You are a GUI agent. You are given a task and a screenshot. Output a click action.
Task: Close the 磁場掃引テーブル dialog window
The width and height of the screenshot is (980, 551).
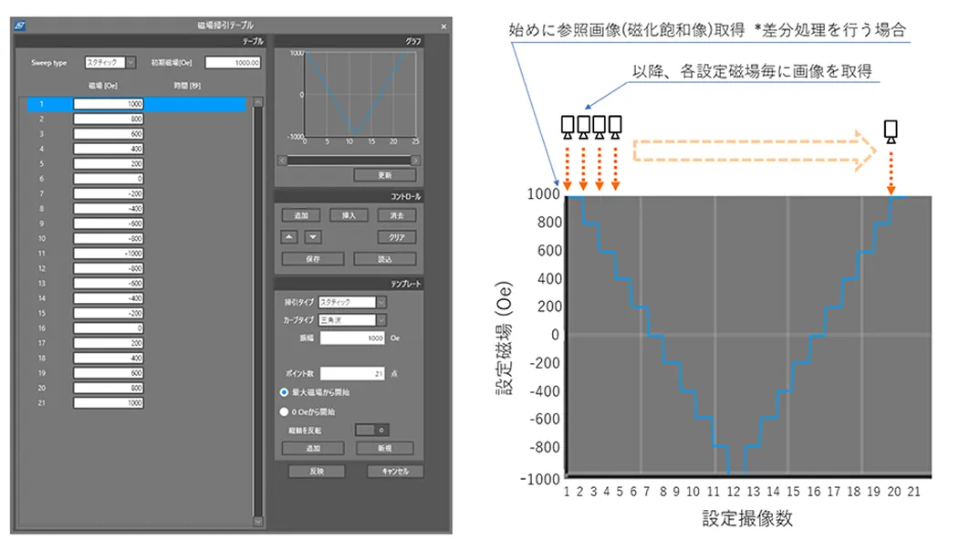(x=444, y=26)
